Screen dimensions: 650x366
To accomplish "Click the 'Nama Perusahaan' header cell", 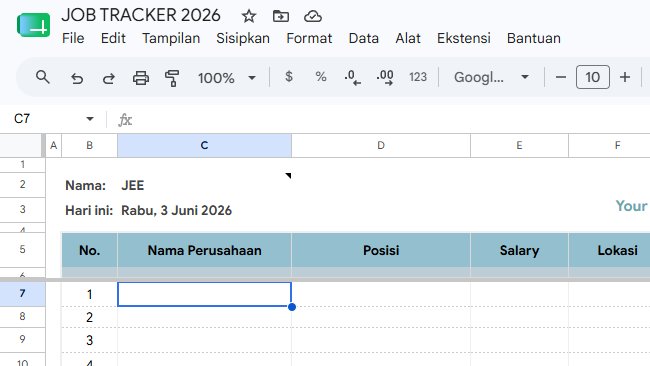I will pyautogui.click(x=204, y=250).
